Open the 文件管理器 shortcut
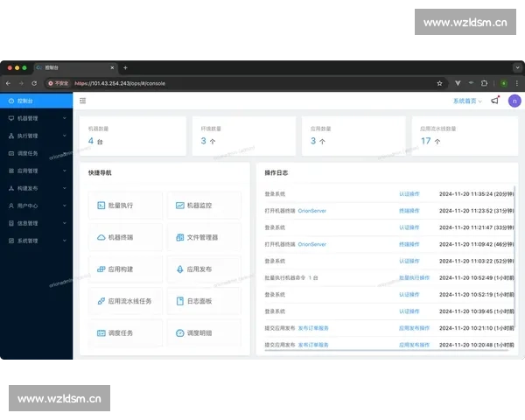 [x=204, y=237]
